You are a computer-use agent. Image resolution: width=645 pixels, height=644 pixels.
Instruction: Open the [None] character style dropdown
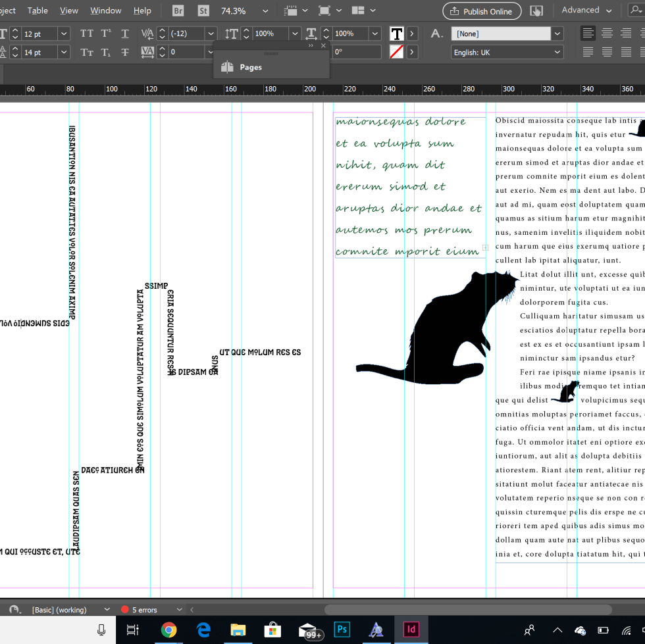(557, 34)
